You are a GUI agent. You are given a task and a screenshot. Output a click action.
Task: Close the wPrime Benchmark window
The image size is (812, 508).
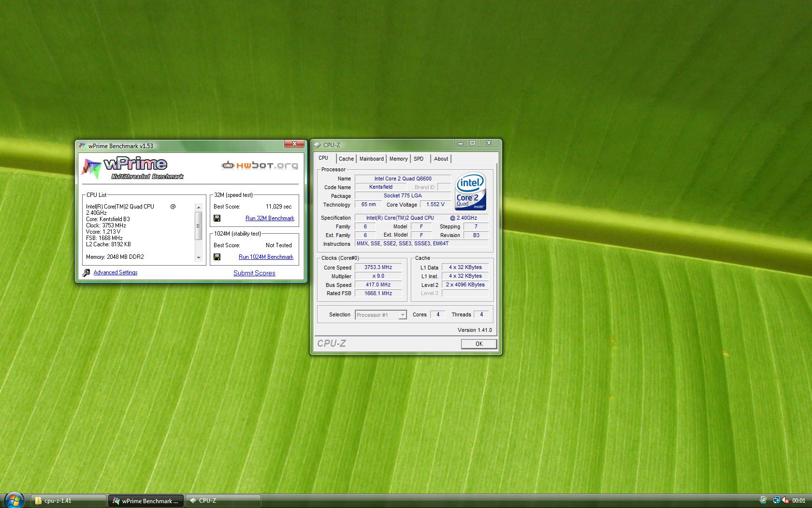tap(294, 144)
